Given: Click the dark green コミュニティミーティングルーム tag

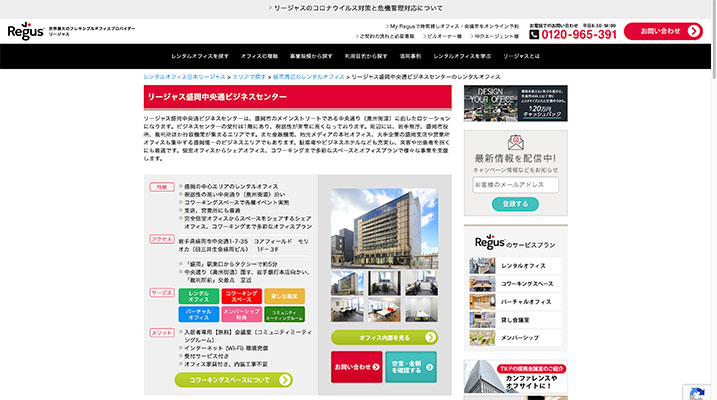Looking at the screenshot, I should click(284, 314).
